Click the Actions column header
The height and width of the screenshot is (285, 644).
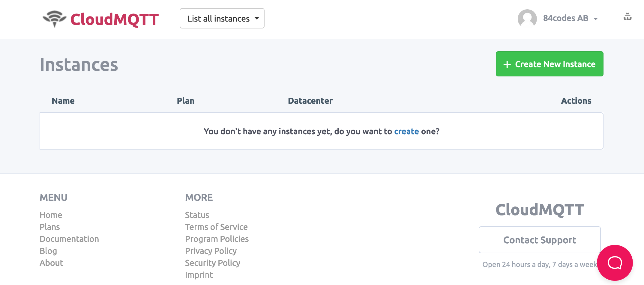(576, 101)
